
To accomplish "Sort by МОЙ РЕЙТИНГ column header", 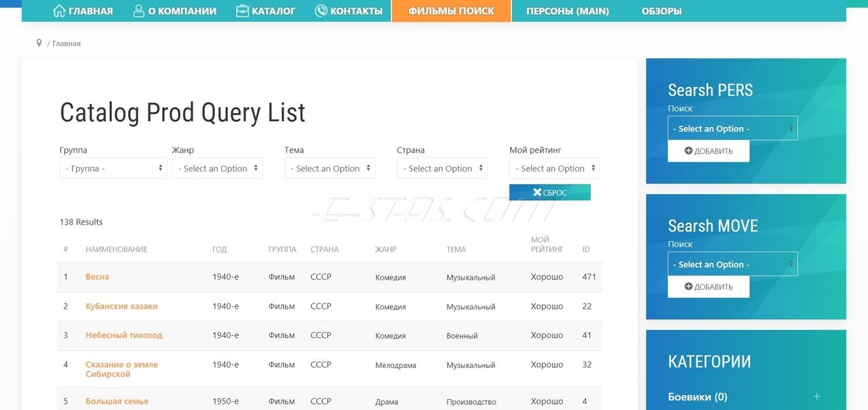I will (547, 244).
